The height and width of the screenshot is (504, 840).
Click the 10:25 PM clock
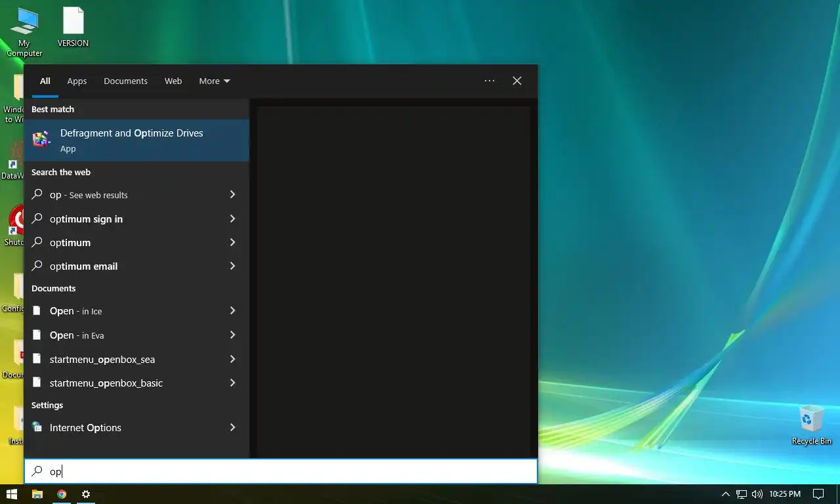(785, 494)
